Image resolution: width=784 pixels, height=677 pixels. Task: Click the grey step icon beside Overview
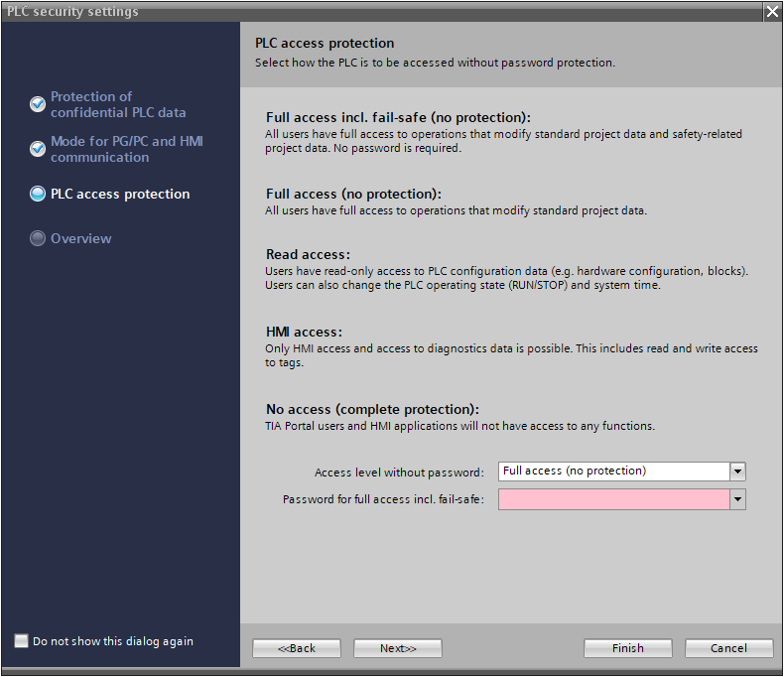tap(38, 238)
